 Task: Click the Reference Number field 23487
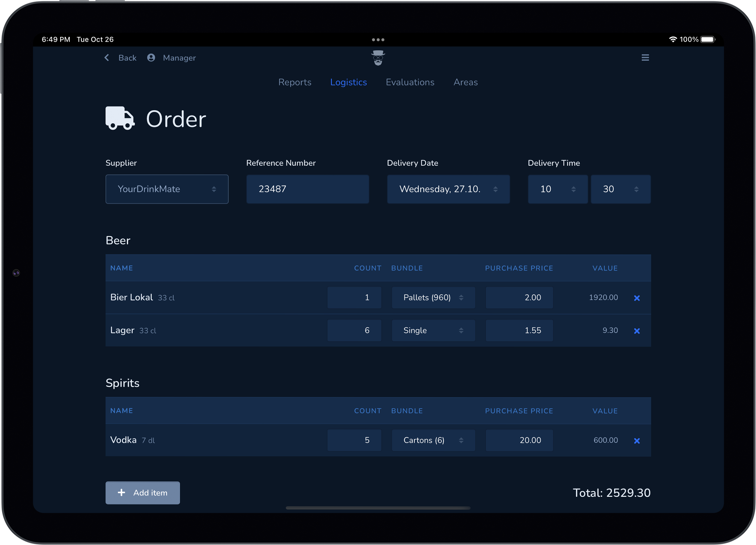307,189
